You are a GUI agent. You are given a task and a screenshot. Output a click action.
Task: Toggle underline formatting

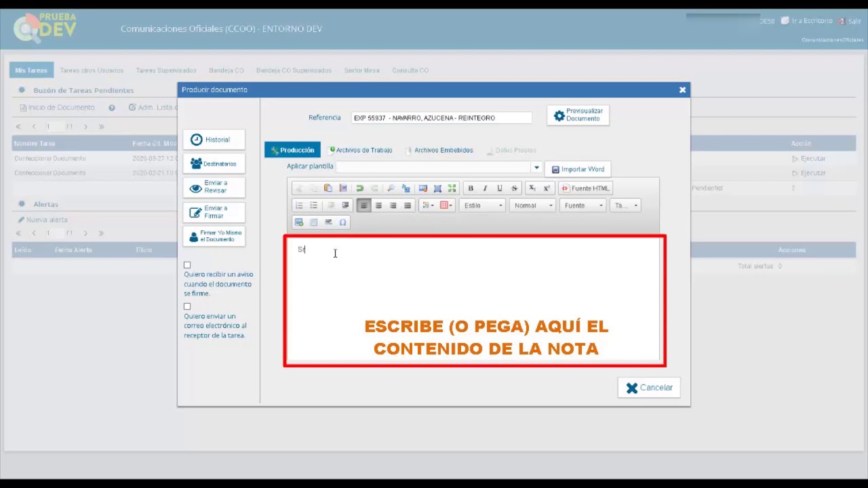click(500, 188)
